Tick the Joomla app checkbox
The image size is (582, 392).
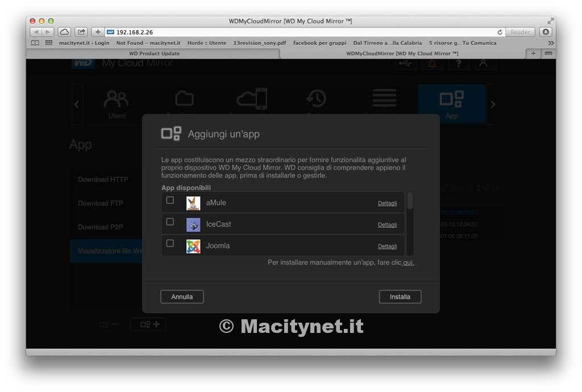[x=170, y=243]
